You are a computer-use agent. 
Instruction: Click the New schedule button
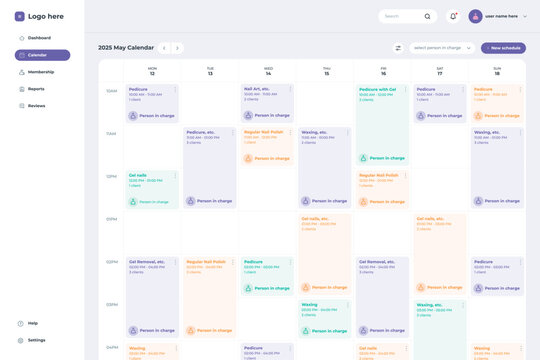503,48
